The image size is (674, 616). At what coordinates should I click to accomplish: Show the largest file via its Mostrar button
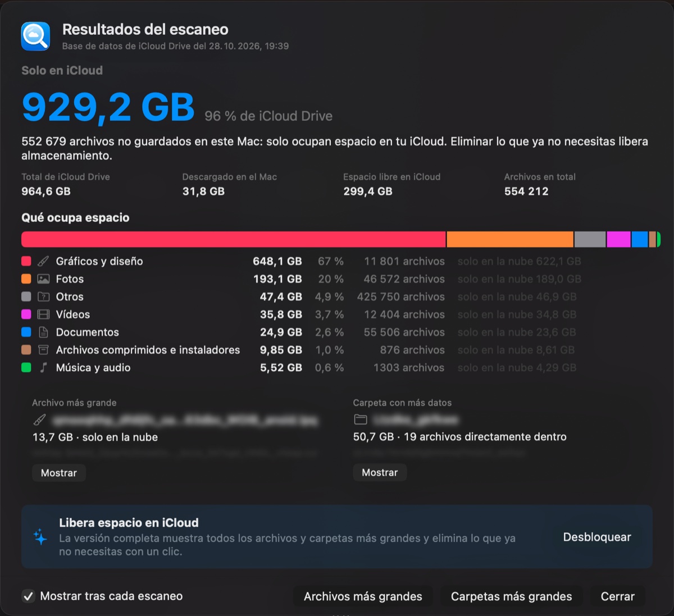(x=59, y=473)
